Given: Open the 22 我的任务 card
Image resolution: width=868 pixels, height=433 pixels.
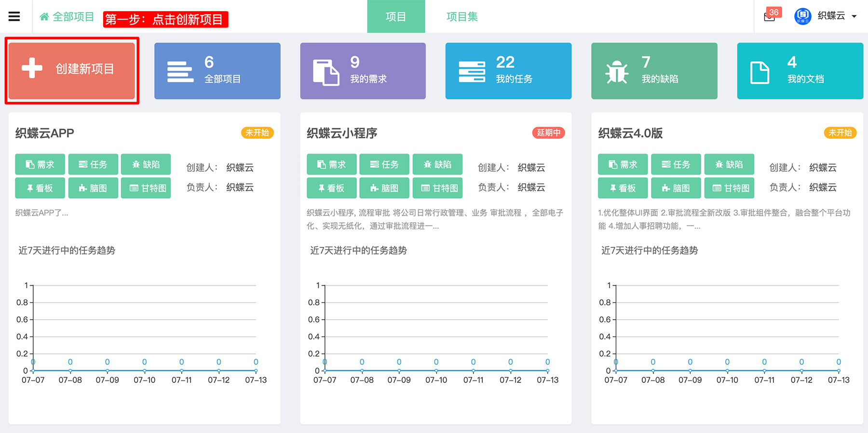Looking at the screenshot, I should (x=508, y=71).
